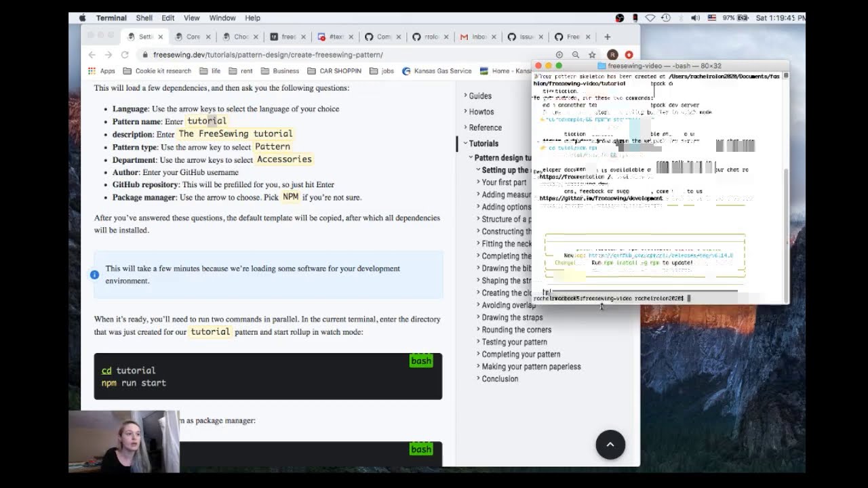Open the Apple menu
Image resolution: width=868 pixels, height=488 pixels.
[83, 18]
